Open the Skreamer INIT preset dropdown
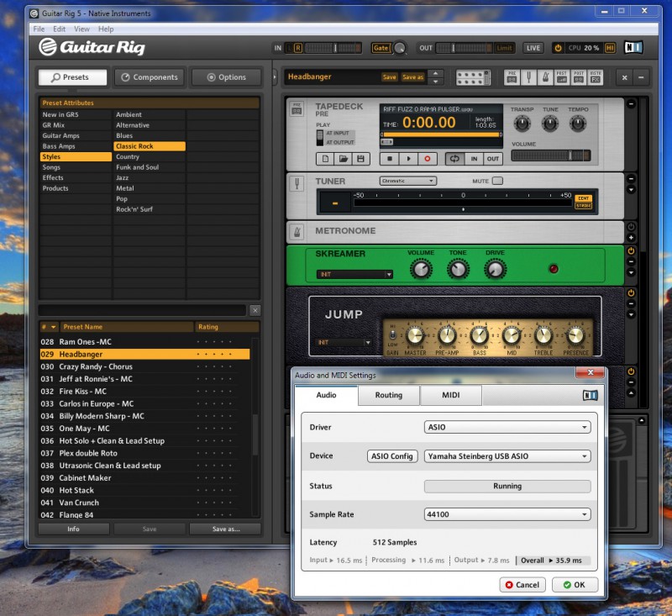 point(354,274)
